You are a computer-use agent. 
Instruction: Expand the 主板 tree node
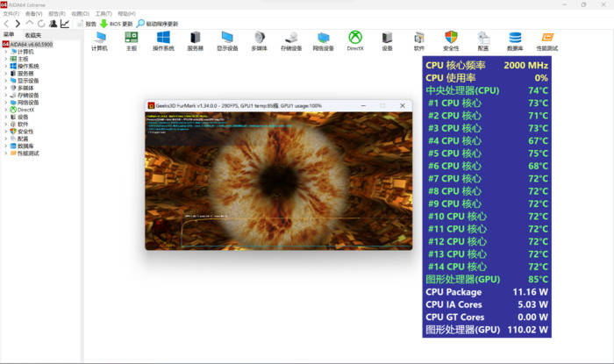click(x=6, y=59)
